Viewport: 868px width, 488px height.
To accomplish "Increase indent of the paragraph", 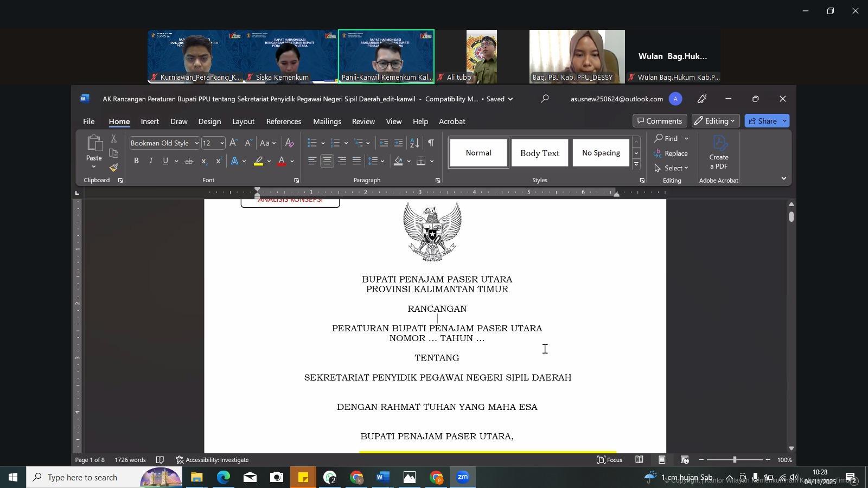I will pos(398,143).
